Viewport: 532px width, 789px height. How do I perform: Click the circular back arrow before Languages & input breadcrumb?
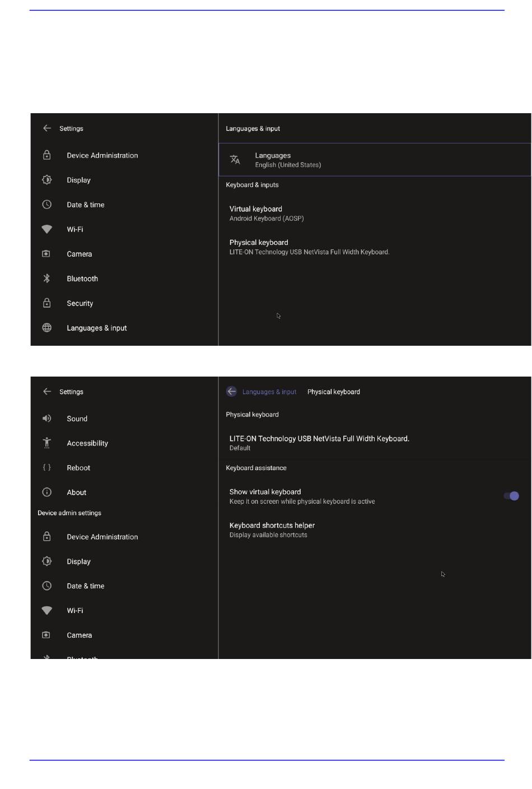click(231, 392)
